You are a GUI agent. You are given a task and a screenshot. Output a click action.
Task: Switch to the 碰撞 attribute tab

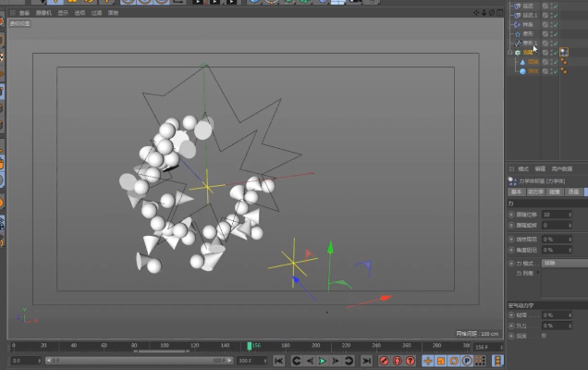(555, 192)
